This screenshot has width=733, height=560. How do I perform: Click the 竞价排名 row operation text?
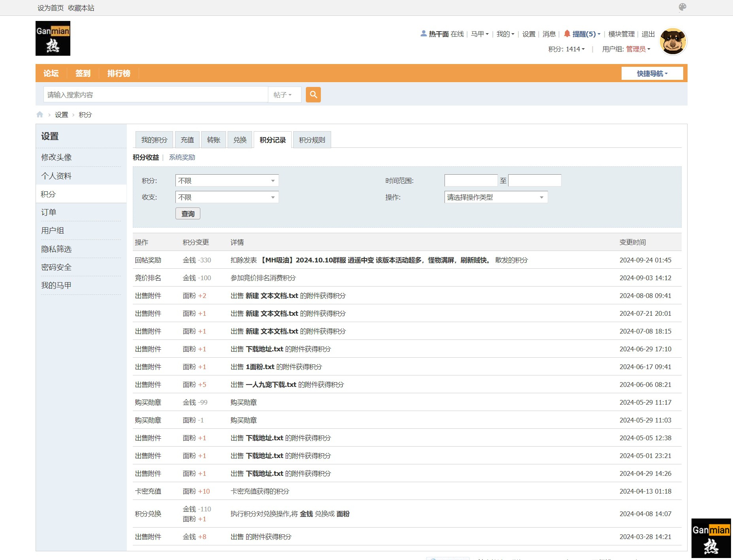coord(148,278)
